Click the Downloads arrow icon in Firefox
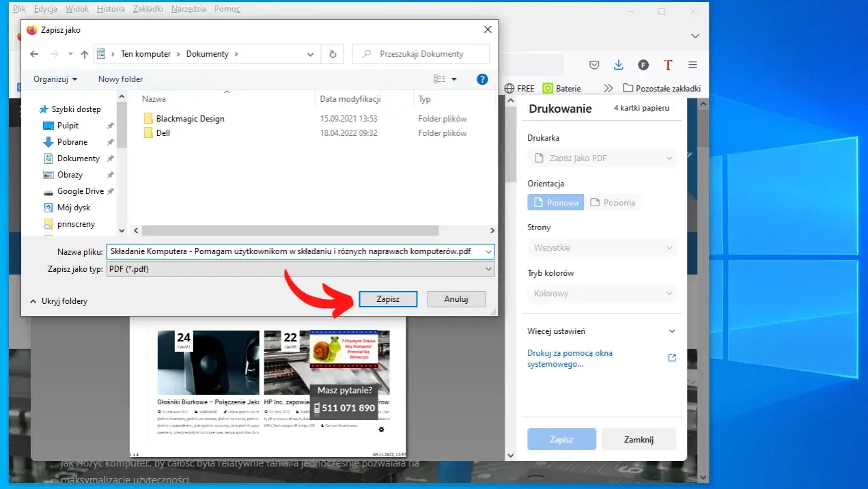Viewport: 868px width, 489px height. pyautogui.click(x=618, y=64)
